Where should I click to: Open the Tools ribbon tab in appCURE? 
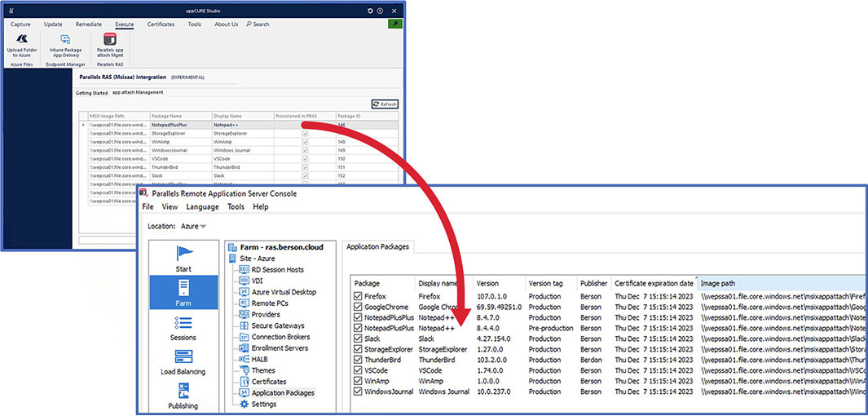(194, 24)
